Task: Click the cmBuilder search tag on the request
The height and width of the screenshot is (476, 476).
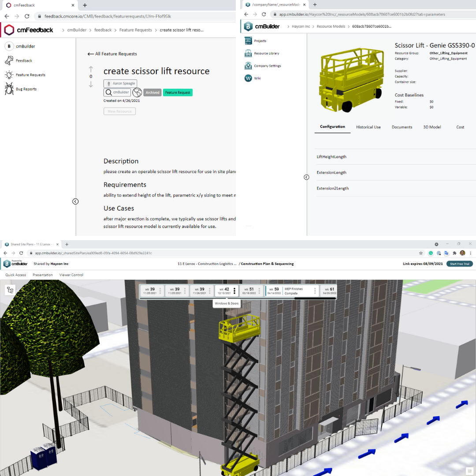Action: (117, 92)
